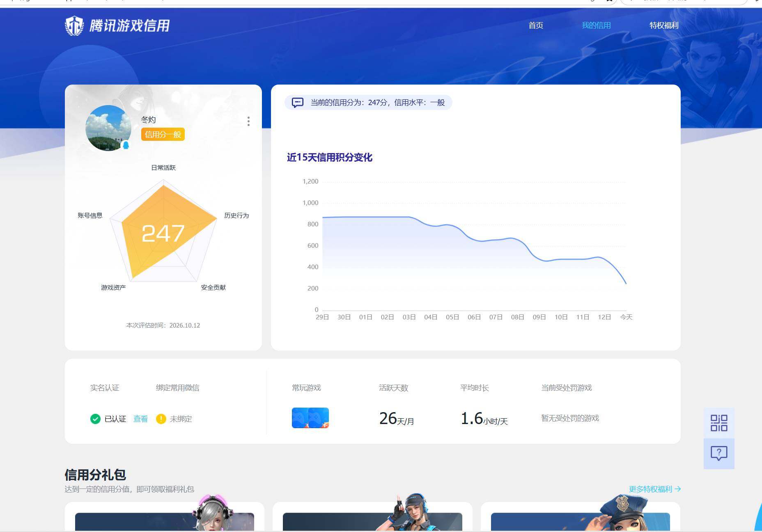Click the 查看 link next to 已认证

(140, 419)
